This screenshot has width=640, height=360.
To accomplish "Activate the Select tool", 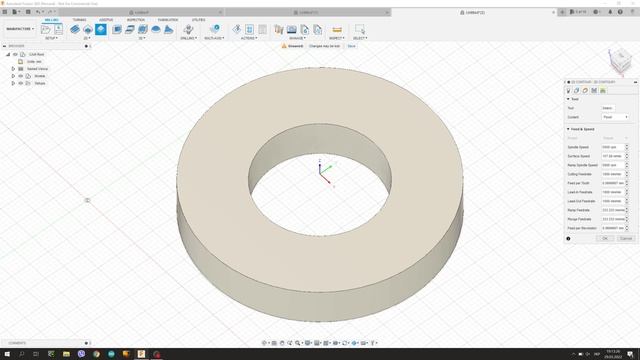I will click(x=360, y=29).
